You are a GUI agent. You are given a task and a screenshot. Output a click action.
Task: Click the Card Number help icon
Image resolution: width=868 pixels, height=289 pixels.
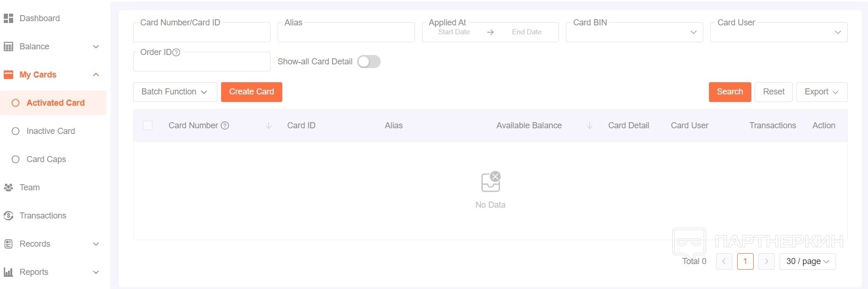[225, 125]
